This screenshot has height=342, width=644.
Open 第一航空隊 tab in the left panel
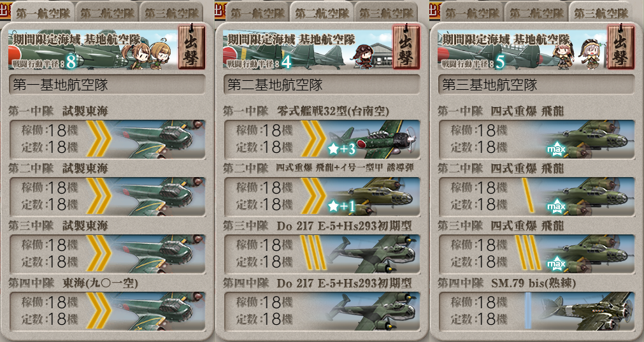[x=43, y=13]
